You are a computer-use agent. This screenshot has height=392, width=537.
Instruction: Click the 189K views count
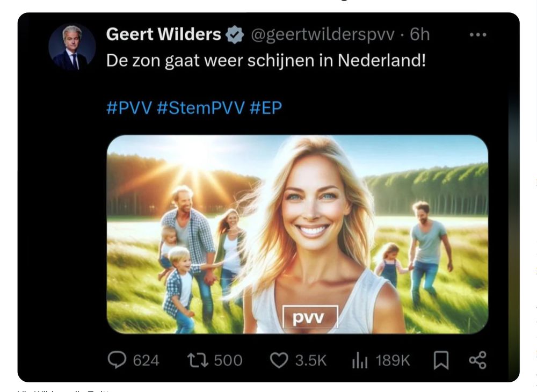click(393, 361)
